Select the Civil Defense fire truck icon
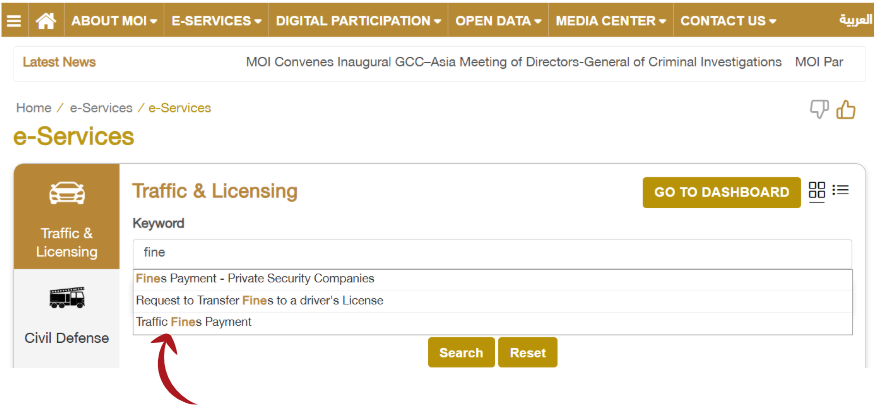This screenshot has width=874, height=412. tap(67, 297)
